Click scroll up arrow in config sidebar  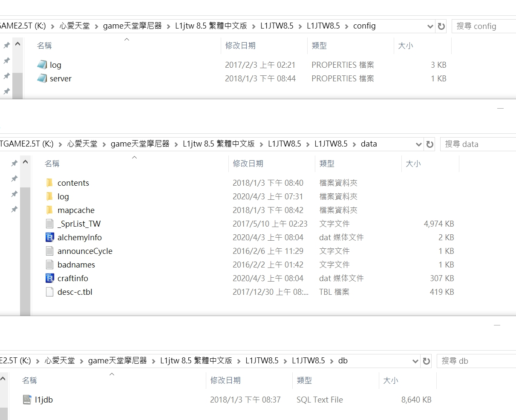point(17,44)
